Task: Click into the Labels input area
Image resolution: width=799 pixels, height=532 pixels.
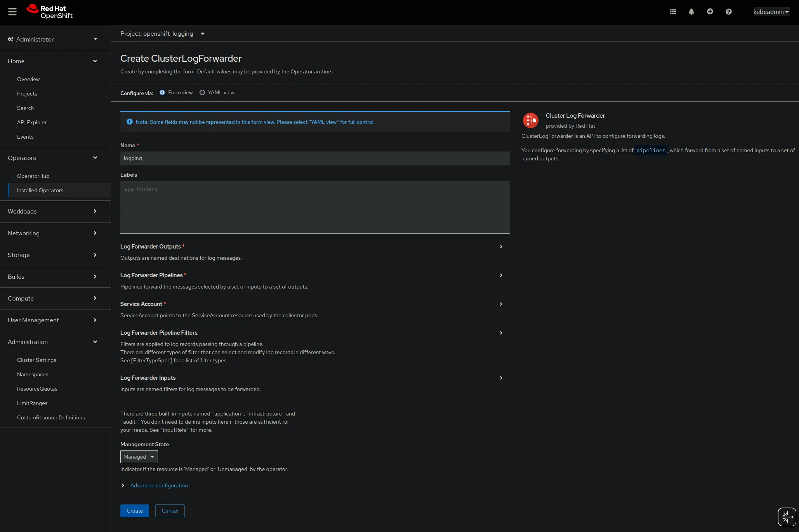Action: (x=314, y=207)
